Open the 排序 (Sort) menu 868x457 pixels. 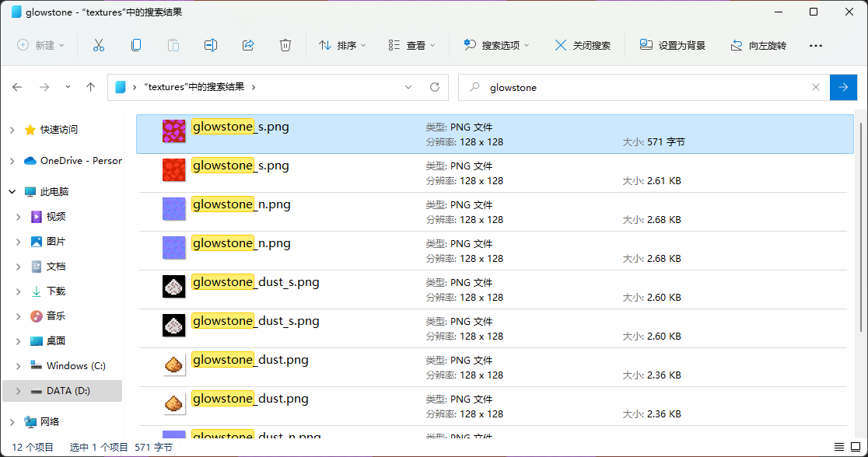pyautogui.click(x=343, y=45)
